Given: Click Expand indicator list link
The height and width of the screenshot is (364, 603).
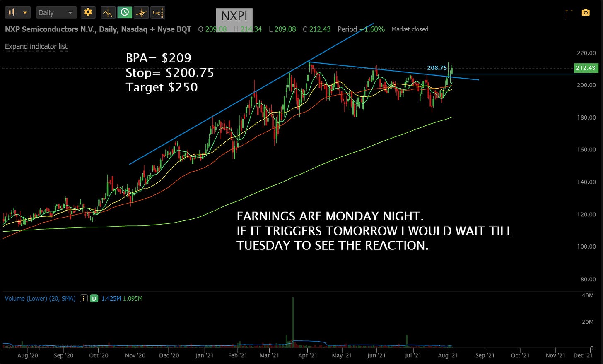Looking at the screenshot, I should [36, 46].
